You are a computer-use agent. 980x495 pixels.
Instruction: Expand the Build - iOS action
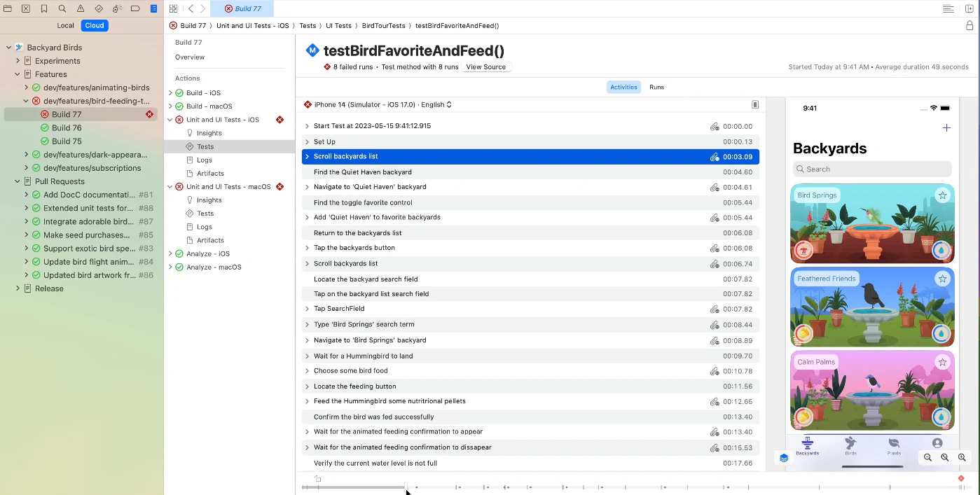tap(170, 92)
